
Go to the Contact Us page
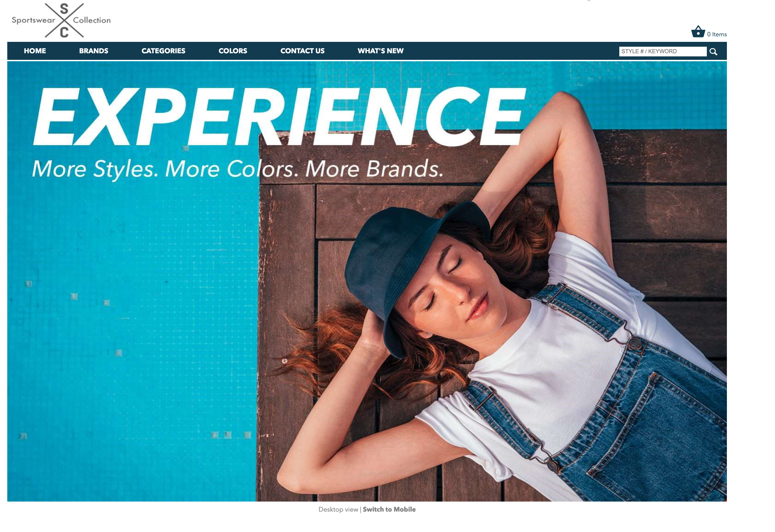click(302, 51)
